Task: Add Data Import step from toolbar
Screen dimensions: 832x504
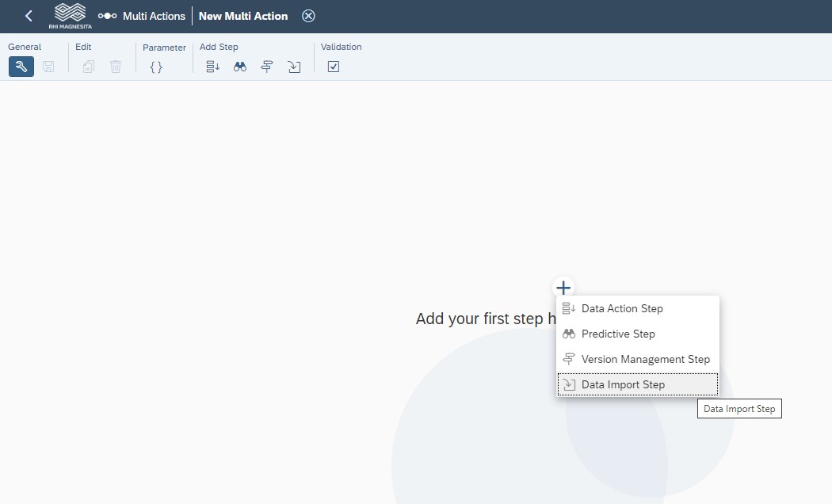Action: pyautogui.click(x=294, y=67)
